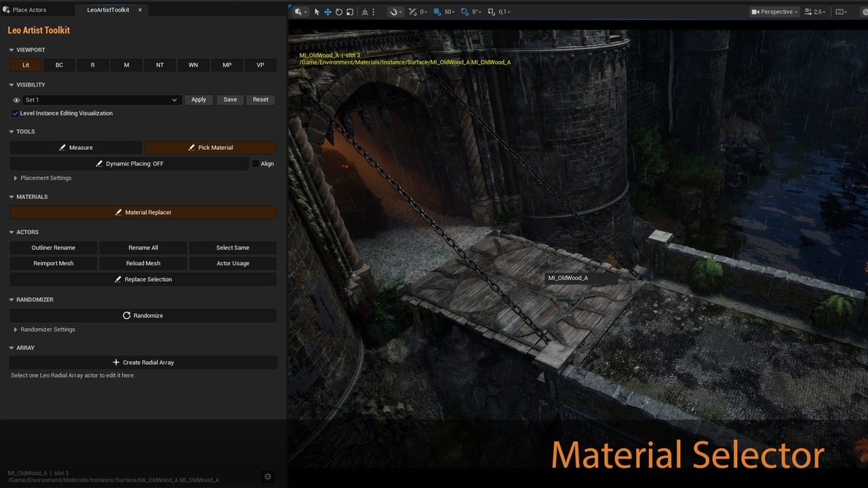Enable the Align checkbox
Viewport: 868px width, 488px height.
tap(256, 163)
